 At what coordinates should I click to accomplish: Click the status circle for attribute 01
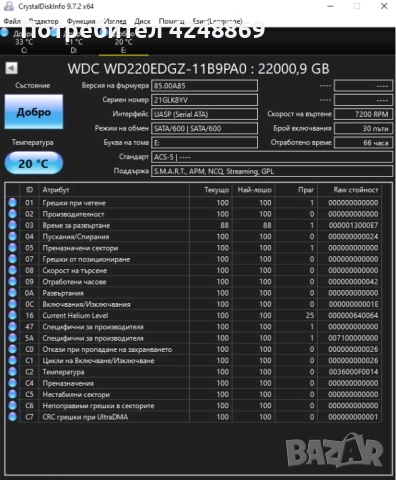pos(13,203)
